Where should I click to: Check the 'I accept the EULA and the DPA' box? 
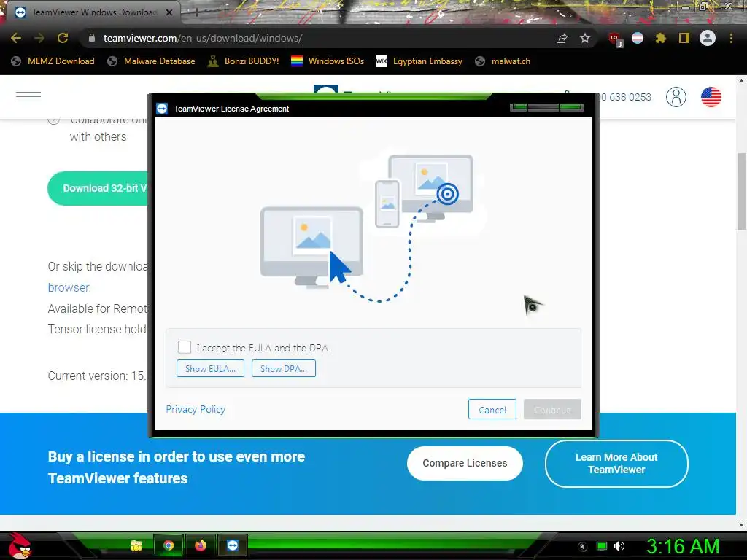point(185,347)
